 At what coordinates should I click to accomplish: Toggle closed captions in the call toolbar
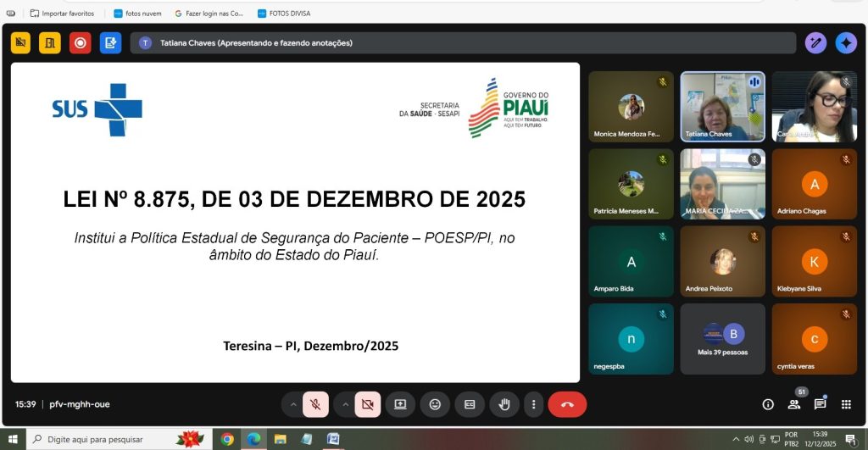(469, 404)
